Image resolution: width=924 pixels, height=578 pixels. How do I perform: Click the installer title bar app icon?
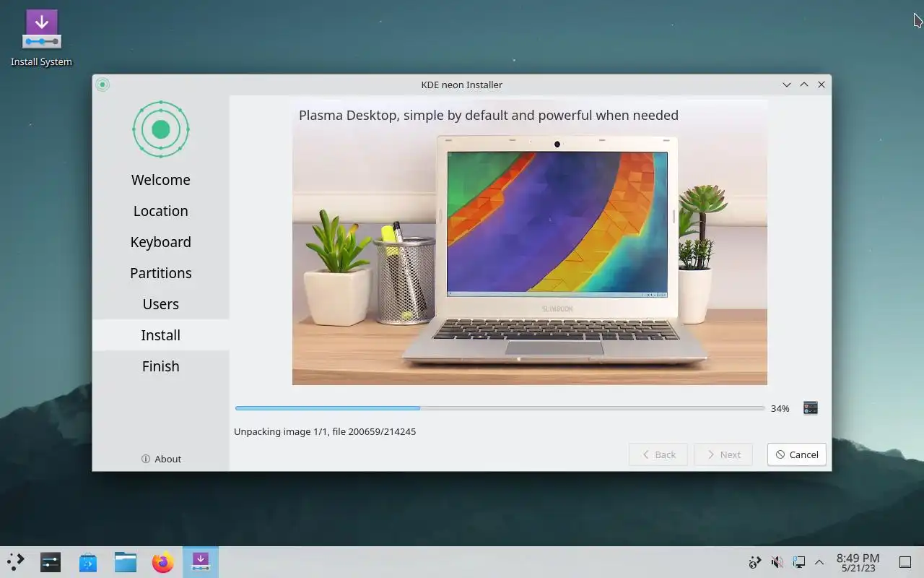coord(103,85)
